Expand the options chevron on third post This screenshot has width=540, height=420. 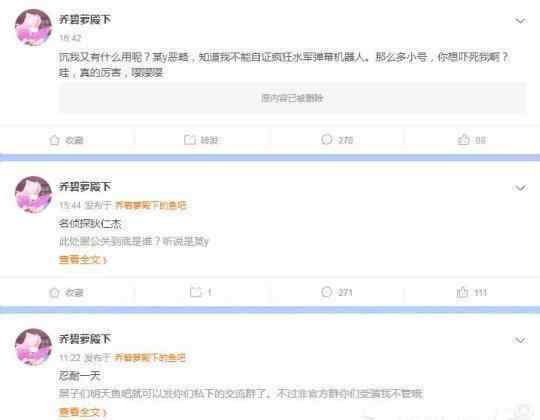(520, 340)
